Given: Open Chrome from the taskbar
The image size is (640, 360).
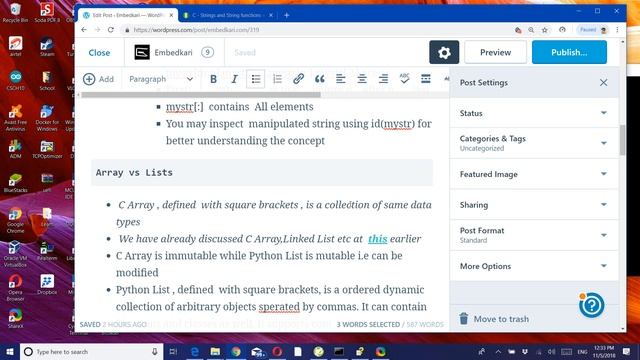Looking at the screenshot, I should coord(236,351).
